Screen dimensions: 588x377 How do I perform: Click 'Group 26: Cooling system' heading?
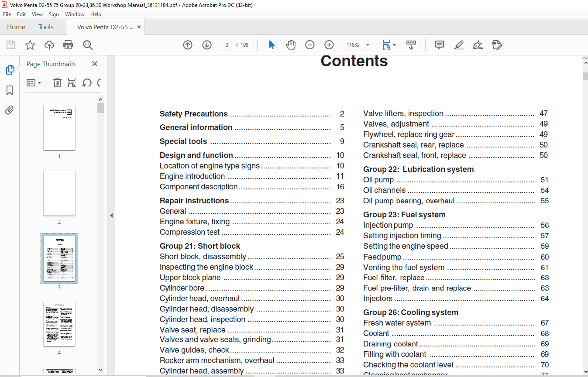pyautogui.click(x=411, y=312)
